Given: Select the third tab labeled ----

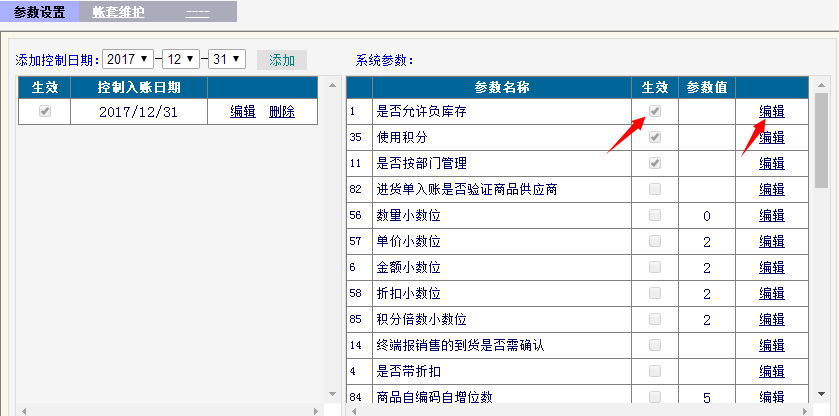Looking at the screenshot, I should click(x=197, y=12).
